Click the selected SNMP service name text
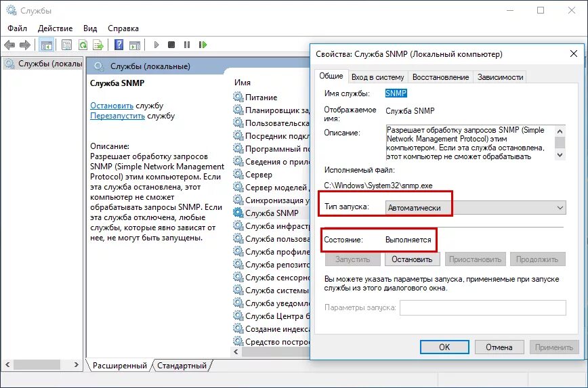588x388 pixels. pyautogui.click(x=396, y=93)
